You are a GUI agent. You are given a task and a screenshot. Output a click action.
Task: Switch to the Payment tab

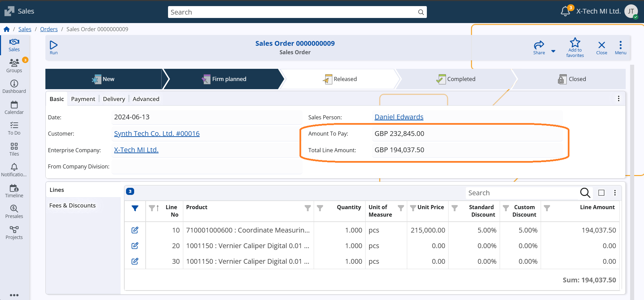pyautogui.click(x=83, y=99)
